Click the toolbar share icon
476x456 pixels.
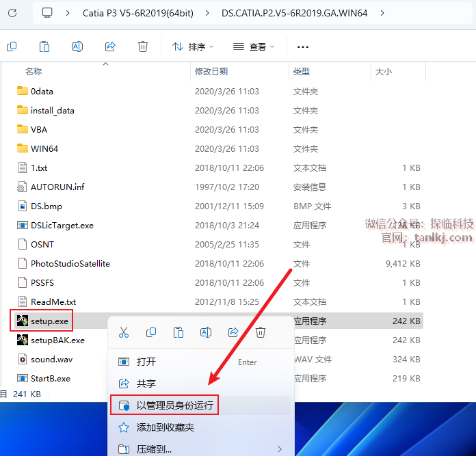[110, 46]
